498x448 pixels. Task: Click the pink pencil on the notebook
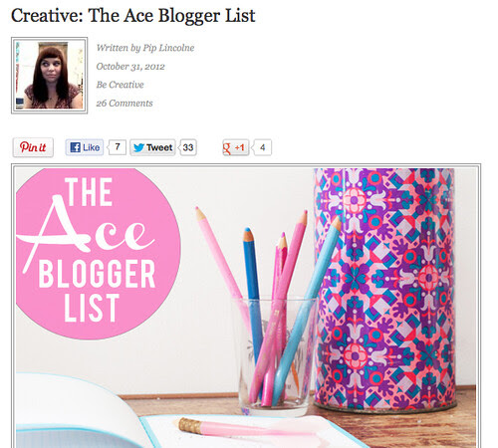(246, 429)
